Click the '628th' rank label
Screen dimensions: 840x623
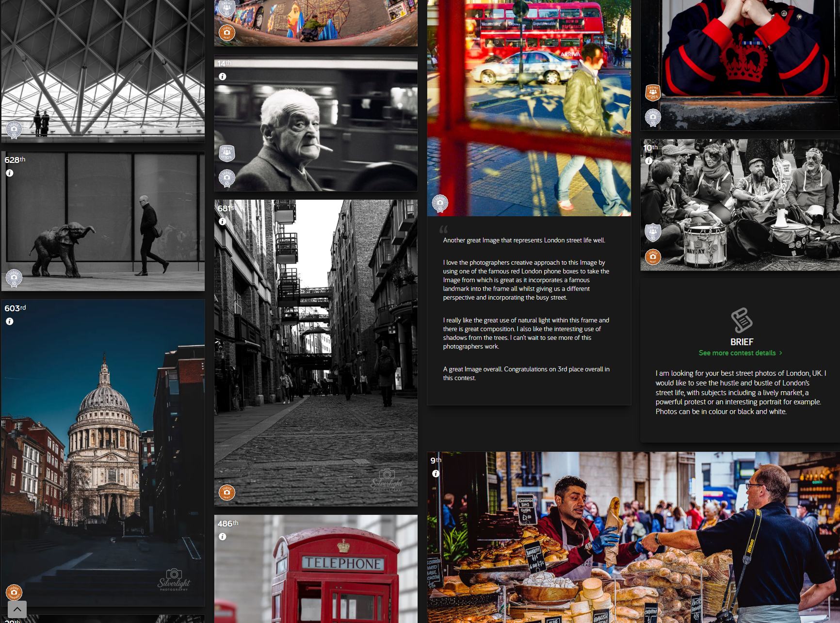[15, 160]
